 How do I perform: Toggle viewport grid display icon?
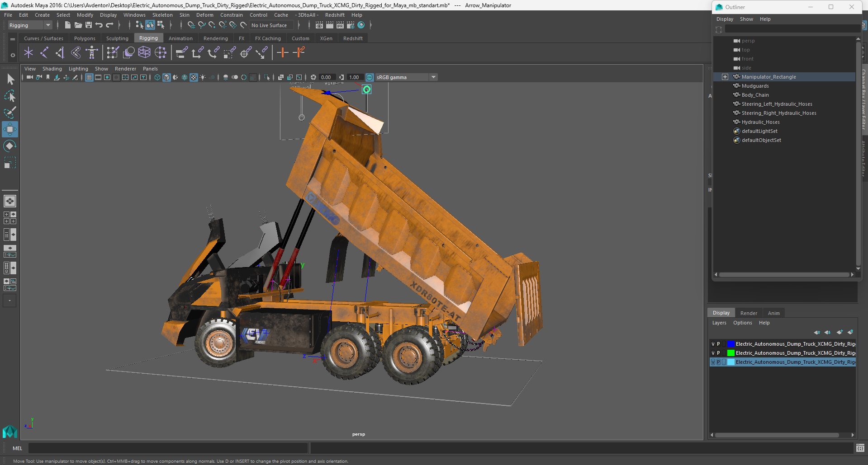(89, 77)
